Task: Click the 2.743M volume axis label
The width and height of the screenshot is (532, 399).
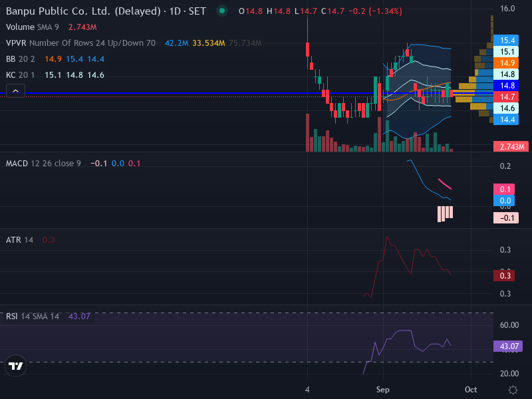Action: (511, 146)
